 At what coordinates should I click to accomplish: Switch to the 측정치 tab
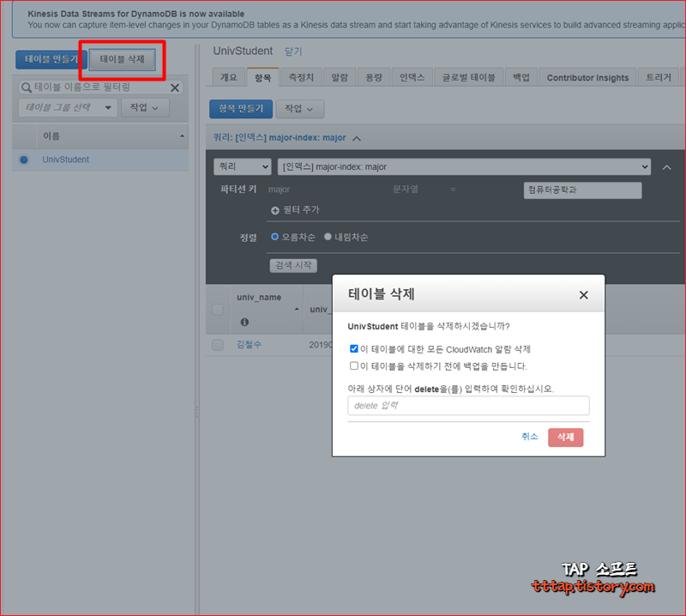tap(301, 77)
